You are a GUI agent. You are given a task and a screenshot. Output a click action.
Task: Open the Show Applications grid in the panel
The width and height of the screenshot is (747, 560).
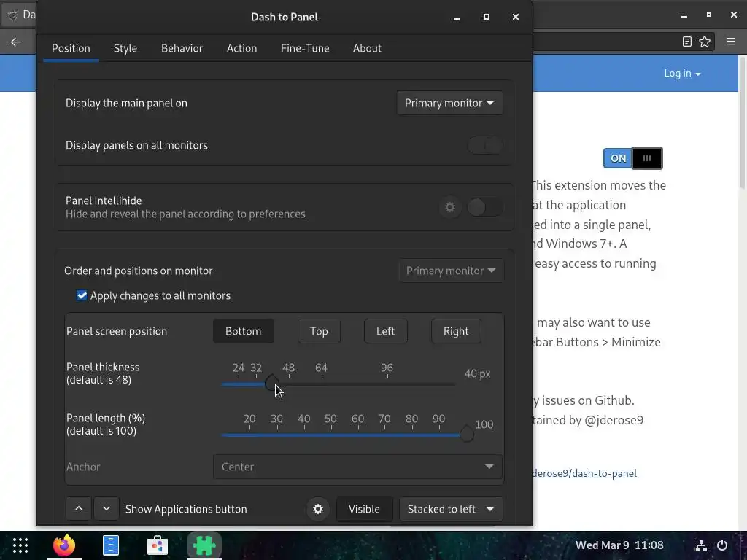[20, 545]
